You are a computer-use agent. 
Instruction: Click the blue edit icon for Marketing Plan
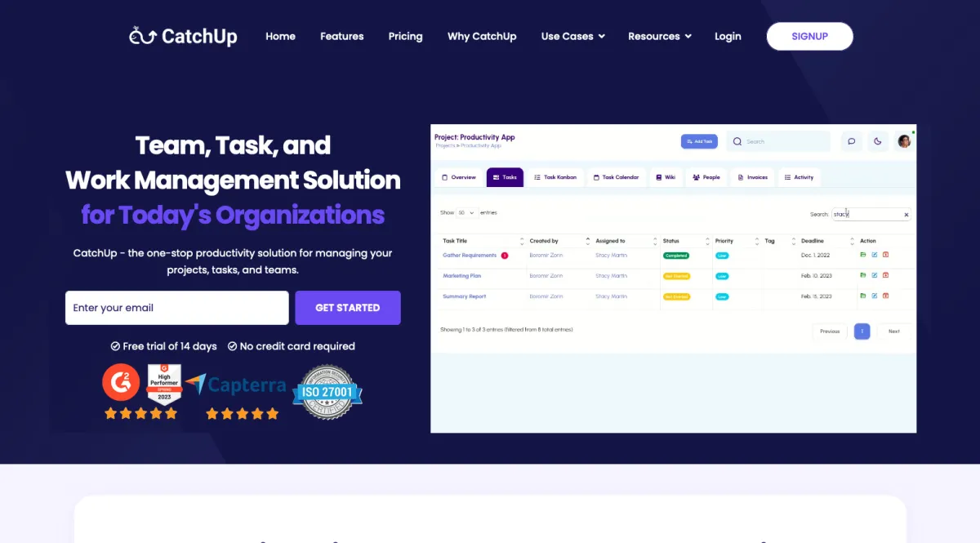coord(874,275)
